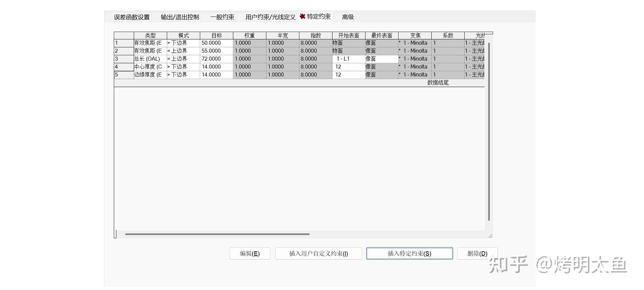Click the 权重 column header

pyautogui.click(x=249, y=35)
